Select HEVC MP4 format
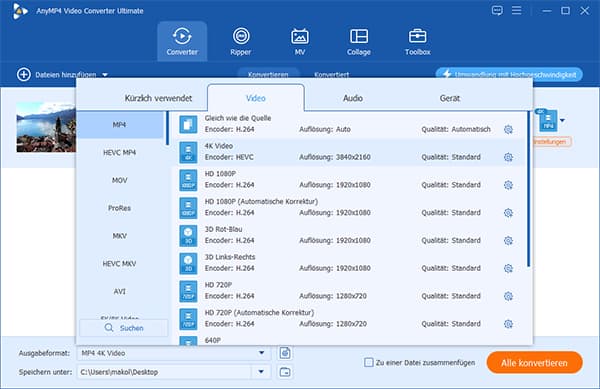 pyautogui.click(x=120, y=153)
